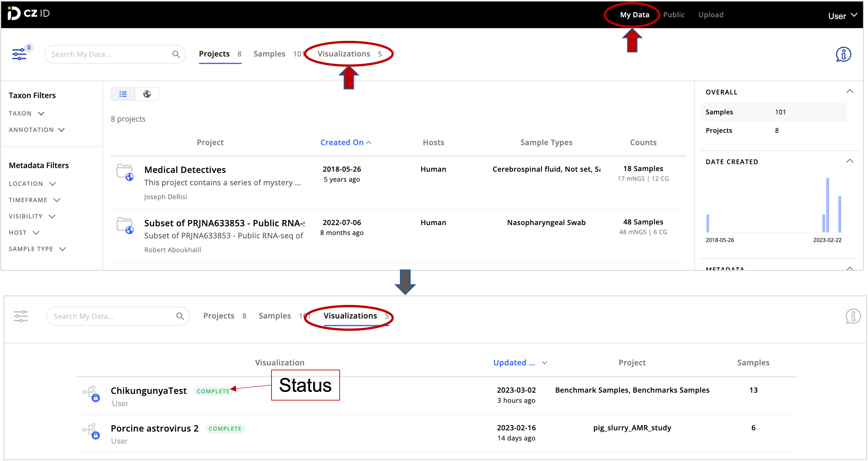Click Medical Detectives project folder icon
868x461 pixels.
[125, 172]
